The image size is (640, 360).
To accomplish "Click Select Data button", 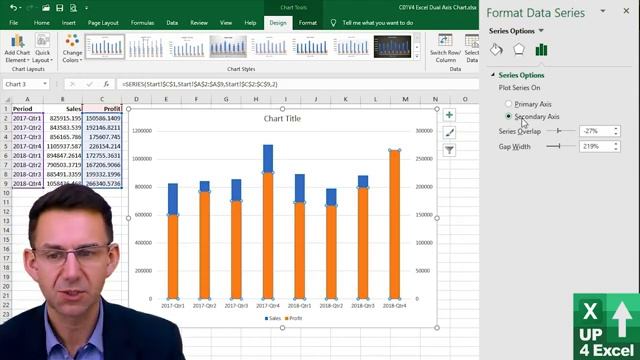I will click(x=471, y=49).
